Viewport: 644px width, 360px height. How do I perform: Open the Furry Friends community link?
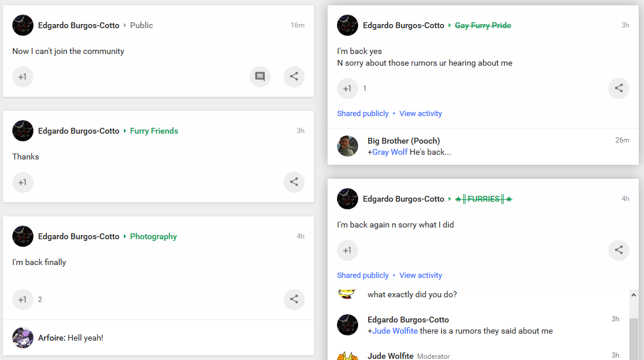pos(154,131)
